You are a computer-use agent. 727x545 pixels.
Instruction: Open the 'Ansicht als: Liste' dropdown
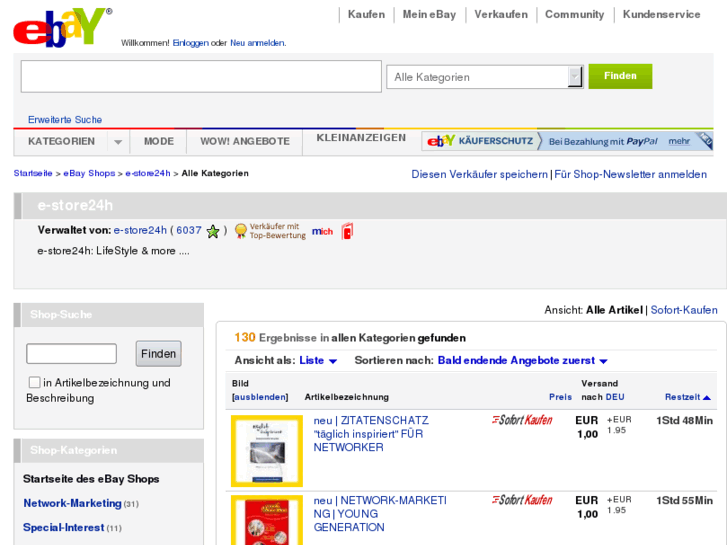click(318, 360)
